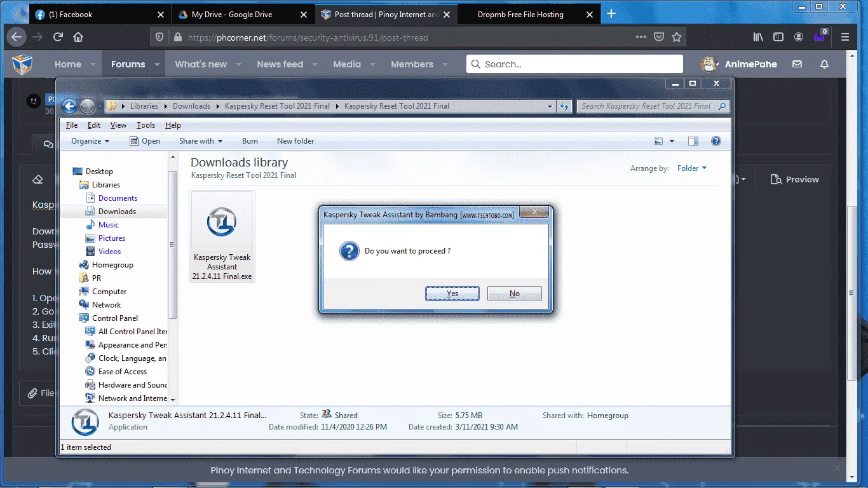Bookmark this page with the star icon

pyautogui.click(x=677, y=37)
